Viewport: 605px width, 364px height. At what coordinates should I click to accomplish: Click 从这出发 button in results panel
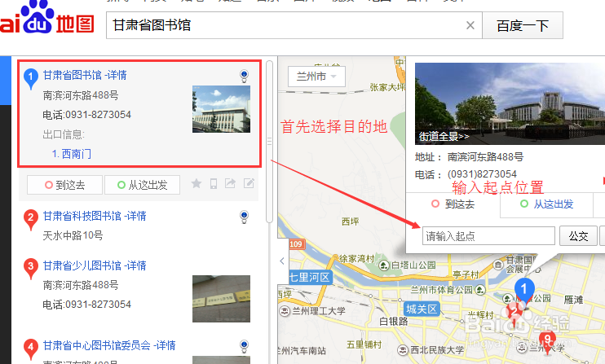pyautogui.click(x=142, y=186)
